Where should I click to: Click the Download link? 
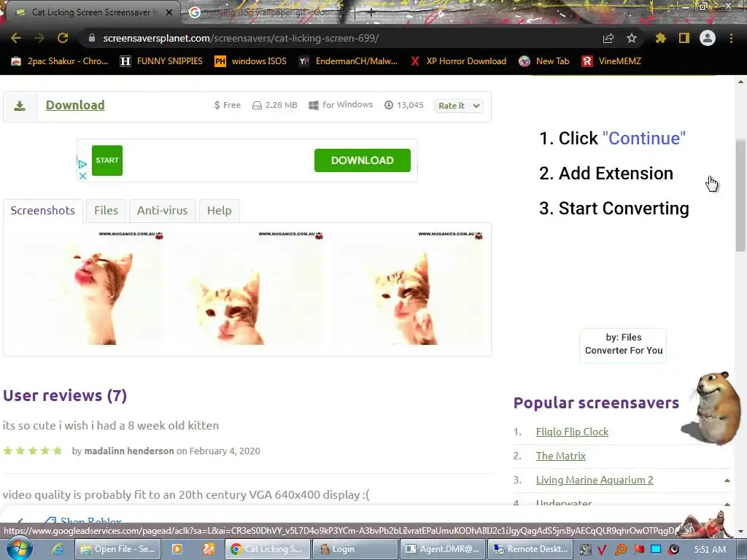pos(75,105)
